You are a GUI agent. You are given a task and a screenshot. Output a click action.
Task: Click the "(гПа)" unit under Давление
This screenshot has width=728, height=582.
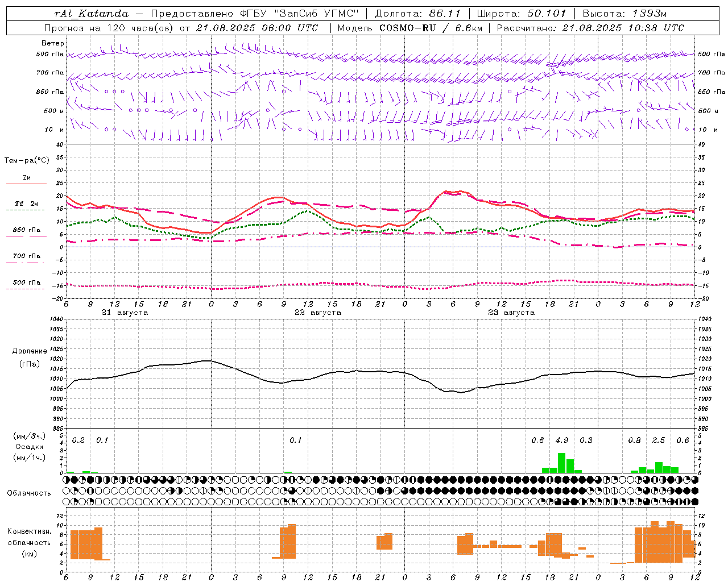click(30, 364)
